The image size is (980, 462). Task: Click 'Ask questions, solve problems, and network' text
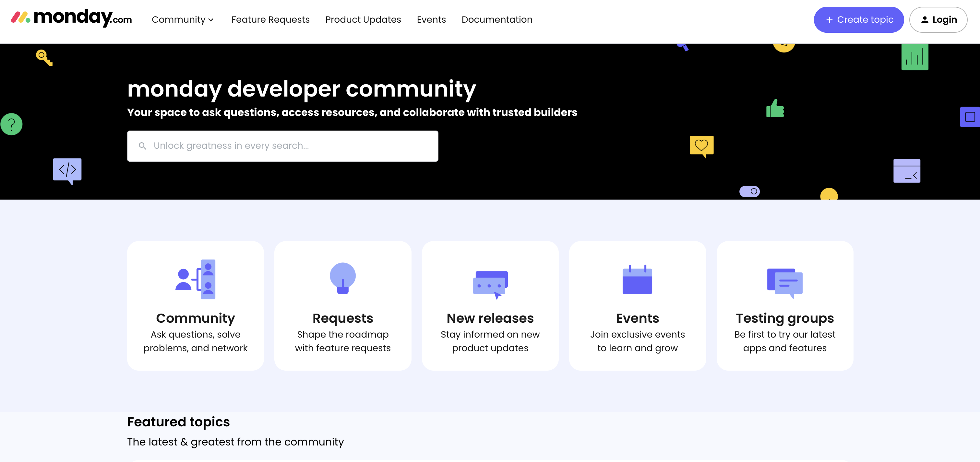(x=196, y=341)
